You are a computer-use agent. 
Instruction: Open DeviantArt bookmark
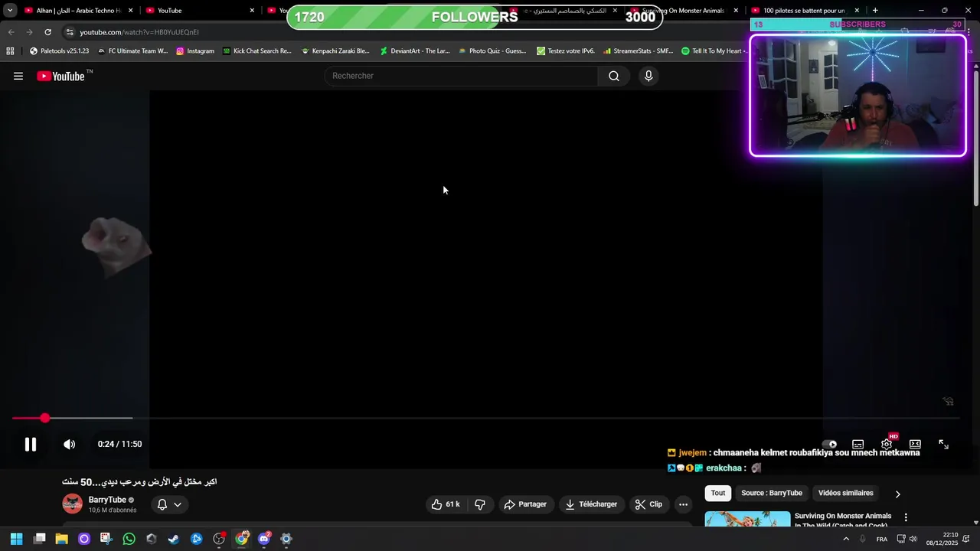click(x=415, y=51)
